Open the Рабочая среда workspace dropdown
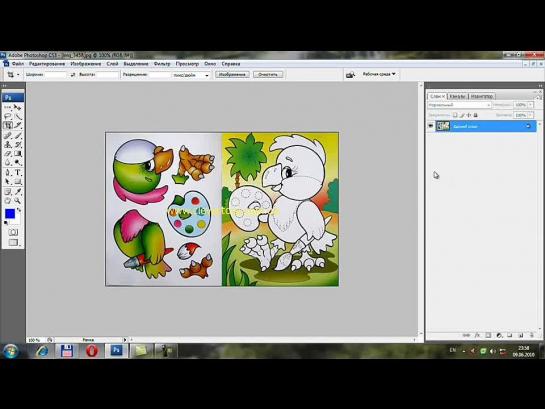 379,74
